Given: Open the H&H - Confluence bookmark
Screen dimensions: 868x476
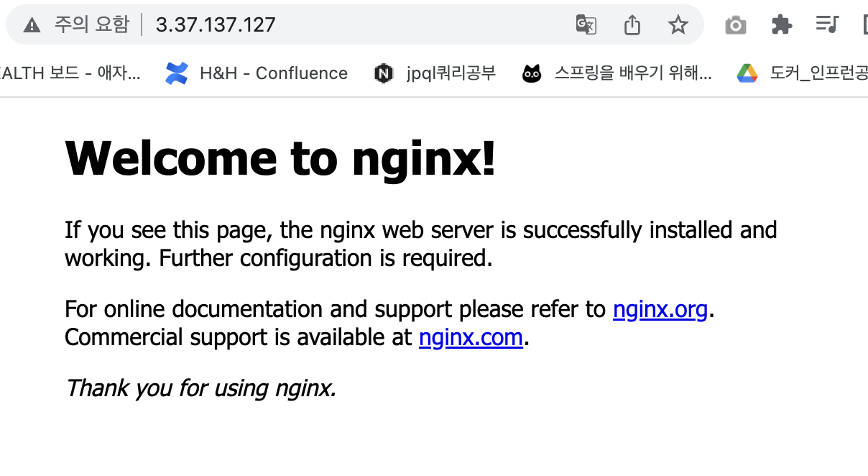Looking at the screenshot, I should pyautogui.click(x=257, y=73).
